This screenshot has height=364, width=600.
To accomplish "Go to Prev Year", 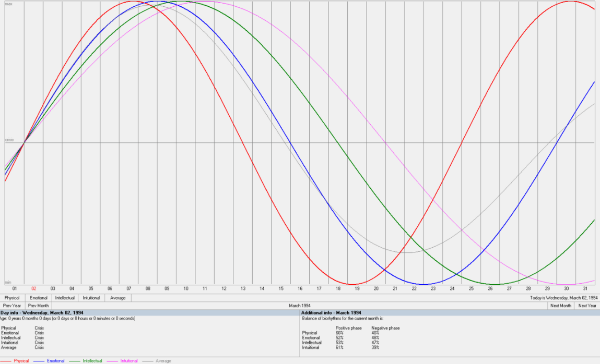I will 12,306.
